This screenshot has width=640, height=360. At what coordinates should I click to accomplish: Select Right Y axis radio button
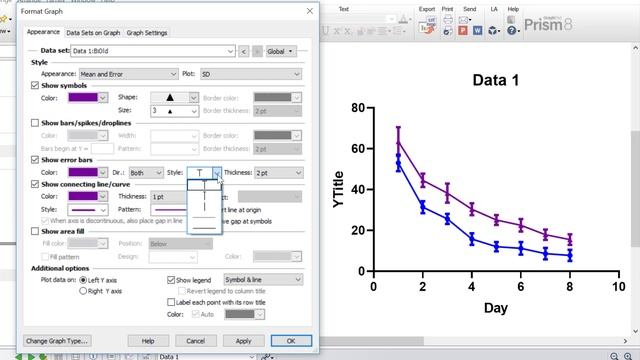[83, 291]
